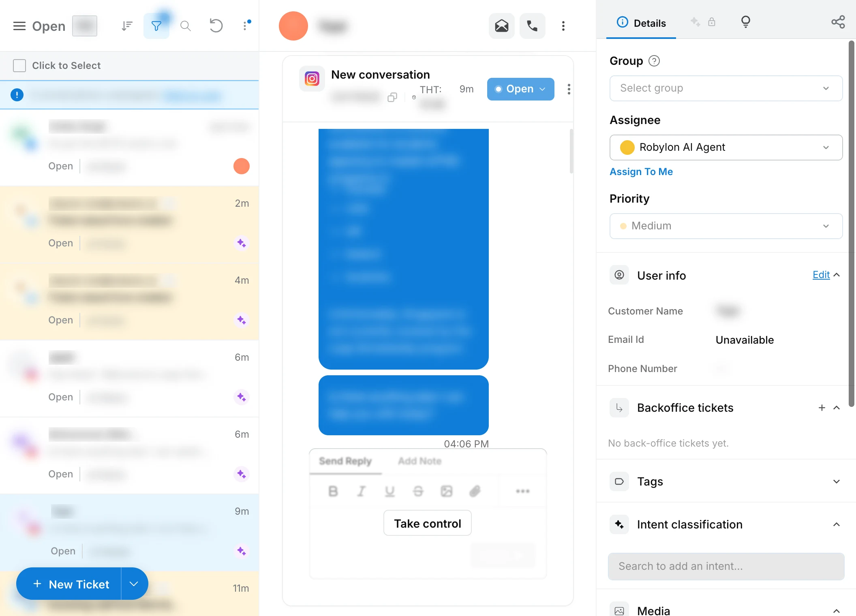Refresh the ticket list
The height and width of the screenshot is (616, 856).
216,26
